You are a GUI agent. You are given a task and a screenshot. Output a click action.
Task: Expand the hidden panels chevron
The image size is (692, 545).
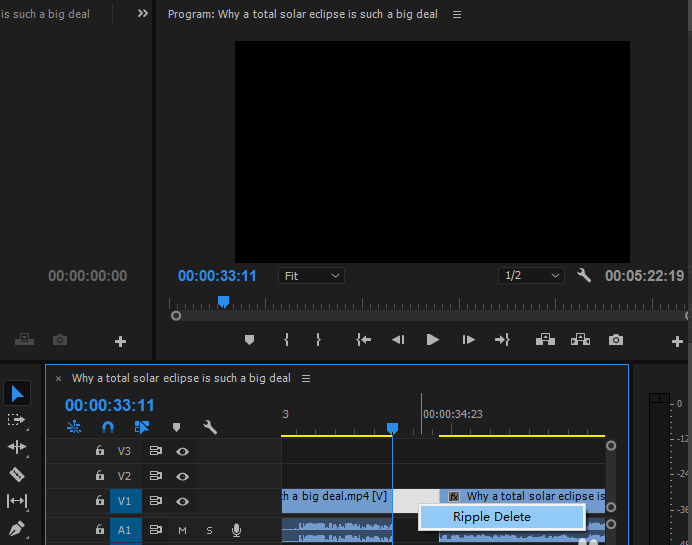pos(143,14)
